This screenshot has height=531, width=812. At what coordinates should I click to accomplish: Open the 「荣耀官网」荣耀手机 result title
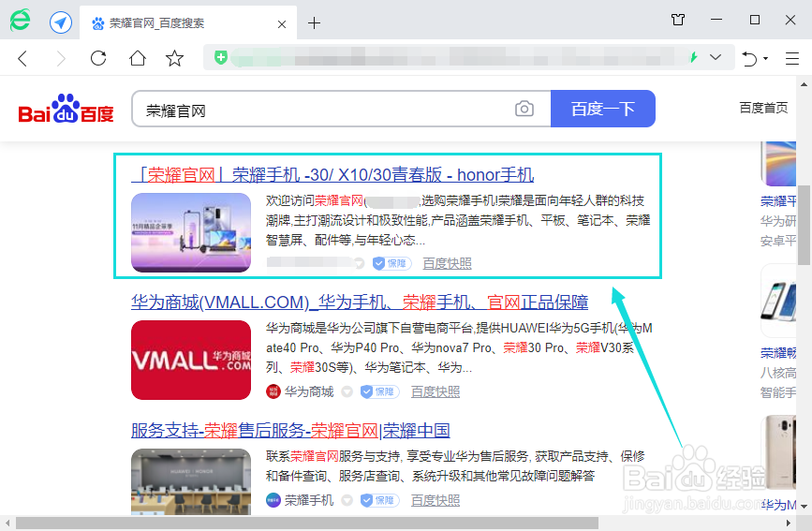coord(332,175)
